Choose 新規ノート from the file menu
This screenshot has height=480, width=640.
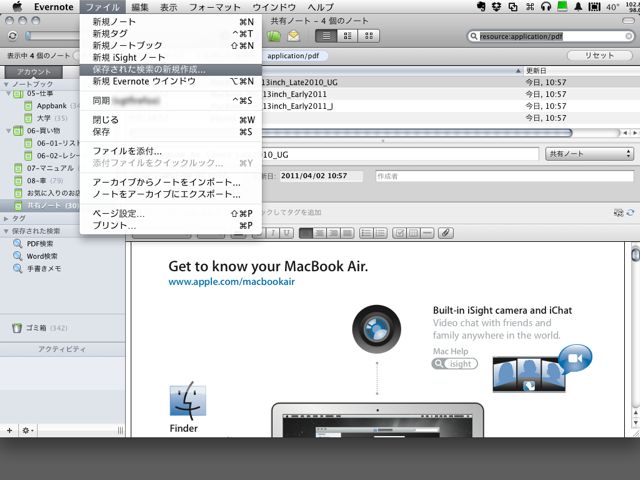tap(171, 22)
